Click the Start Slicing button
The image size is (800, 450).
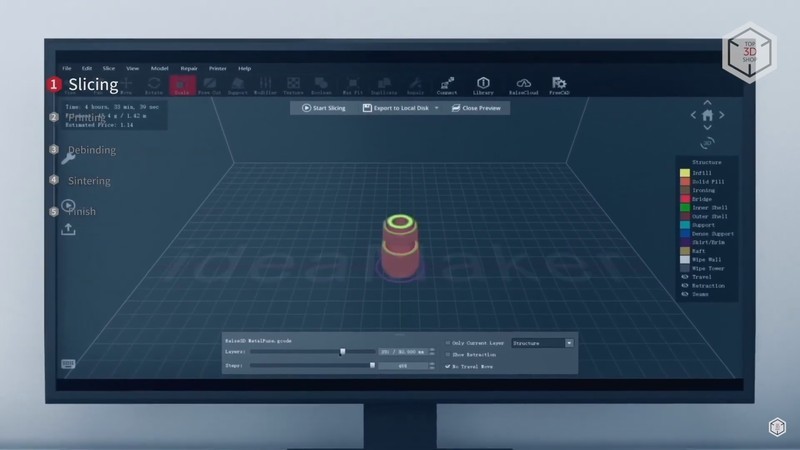[324, 108]
